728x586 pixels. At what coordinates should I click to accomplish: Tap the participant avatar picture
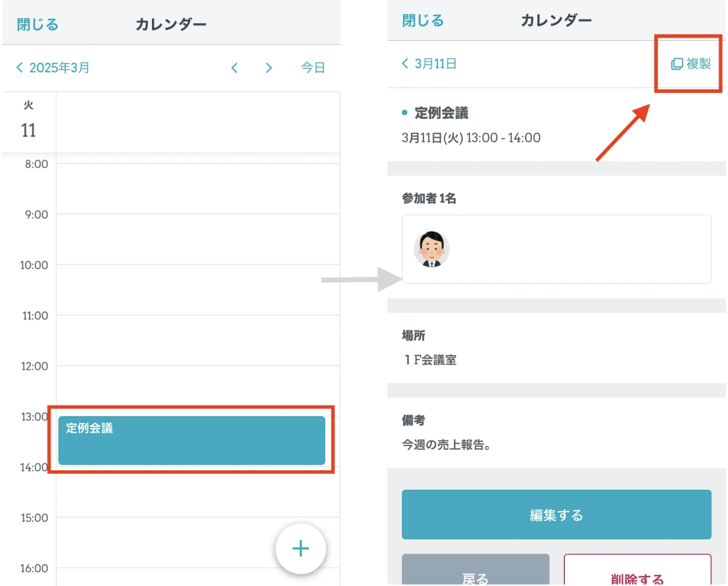point(431,249)
